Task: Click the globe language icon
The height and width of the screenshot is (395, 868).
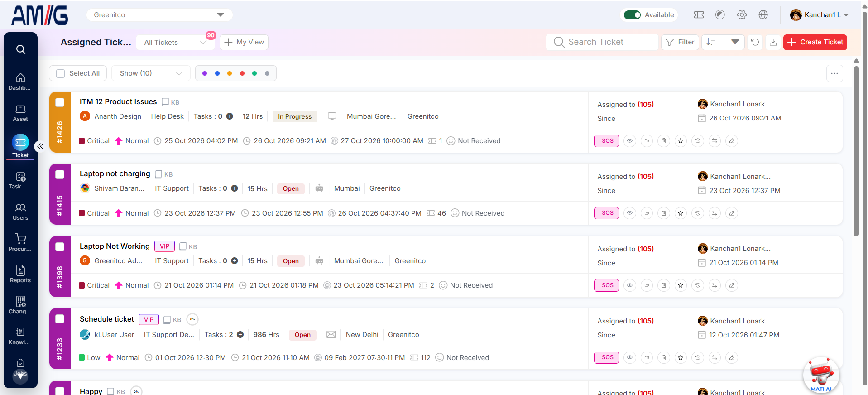Action: coord(763,15)
